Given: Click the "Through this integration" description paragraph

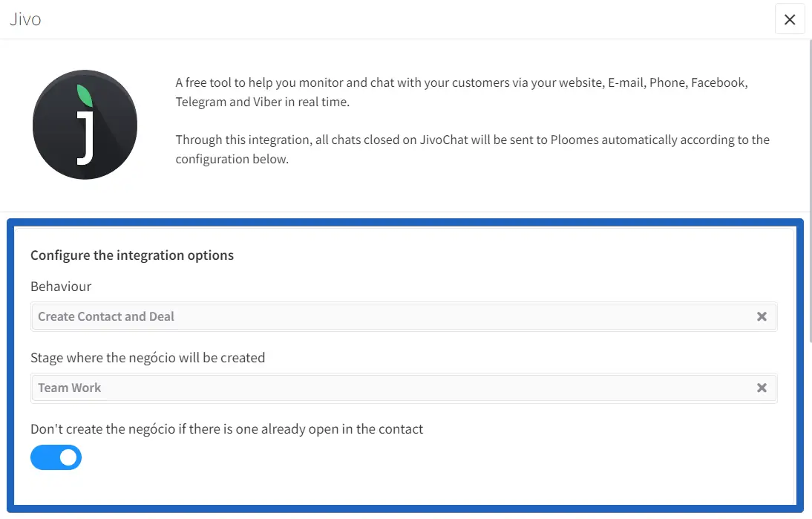Looking at the screenshot, I should coord(472,149).
